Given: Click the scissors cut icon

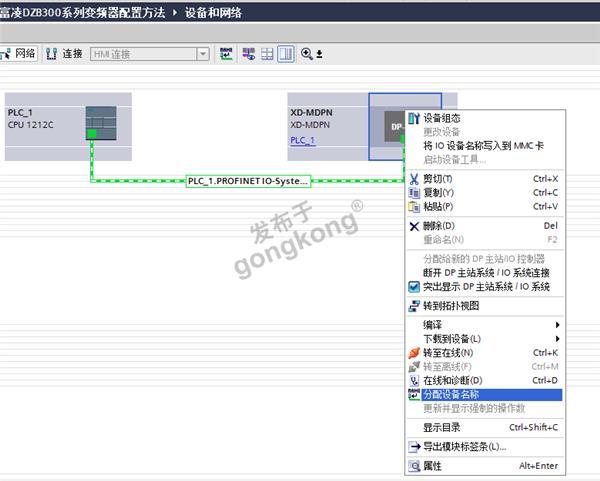Looking at the screenshot, I should [414, 179].
